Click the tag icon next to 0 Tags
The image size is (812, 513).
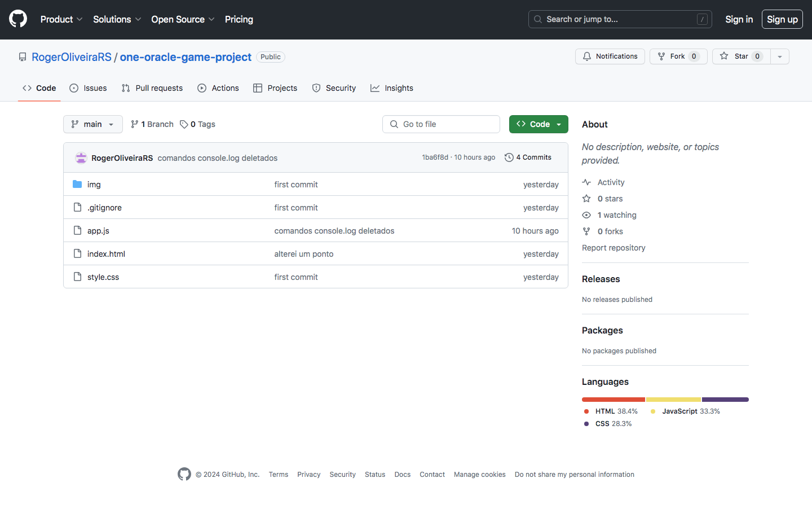tap(184, 124)
